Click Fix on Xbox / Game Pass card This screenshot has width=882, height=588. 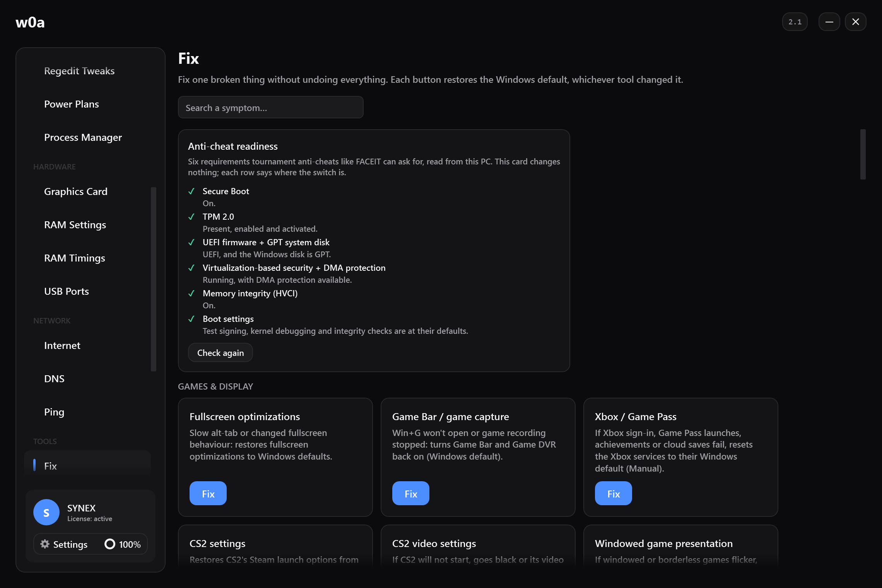[614, 493]
